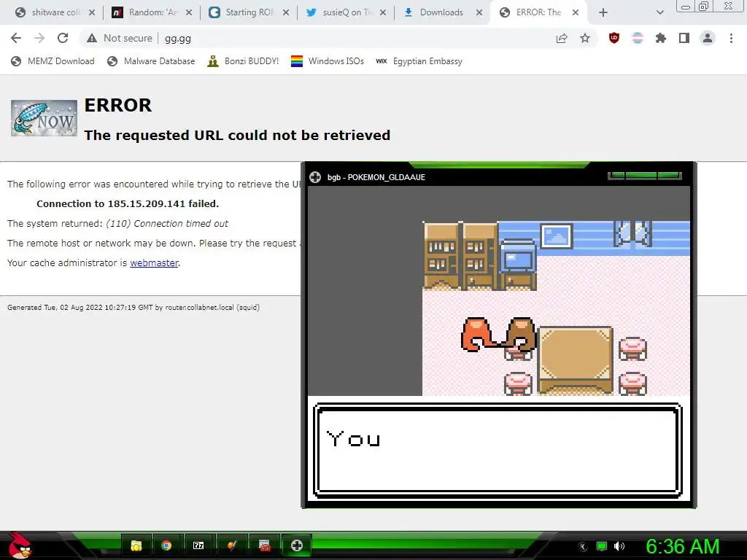Expand the tab search chevron
Image resolution: width=747 pixels, height=560 pixels.
coord(659,12)
